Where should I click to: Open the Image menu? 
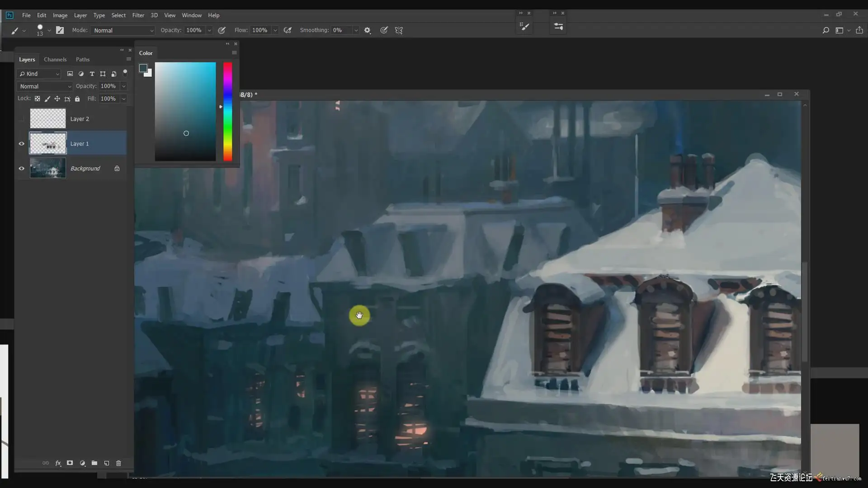(60, 15)
